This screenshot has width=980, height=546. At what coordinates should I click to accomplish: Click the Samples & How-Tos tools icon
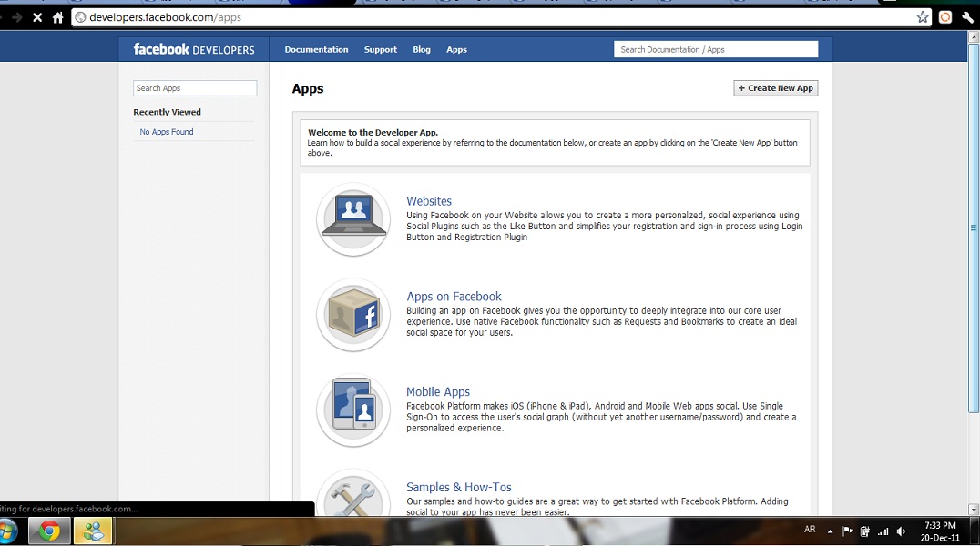click(x=353, y=496)
